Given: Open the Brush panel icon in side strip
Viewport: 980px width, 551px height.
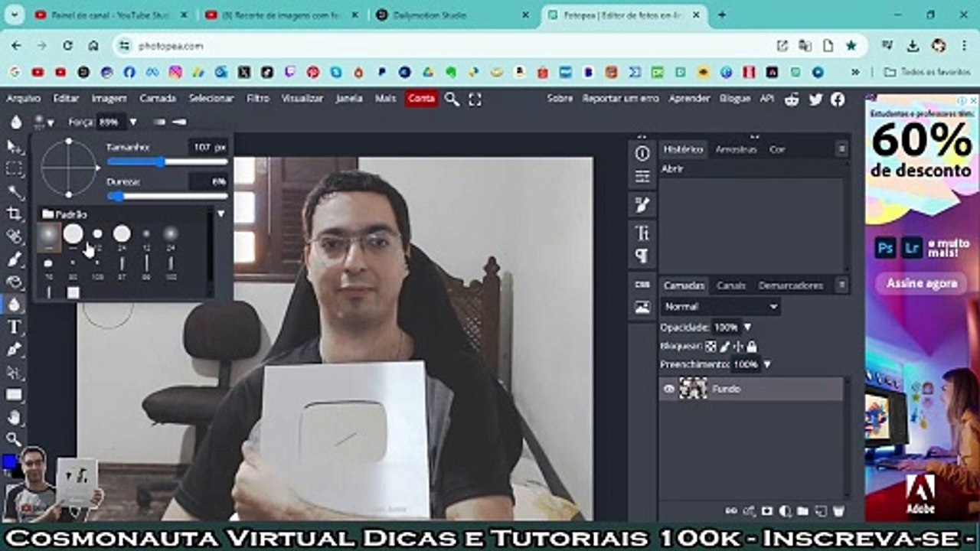Looking at the screenshot, I should [x=642, y=204].
